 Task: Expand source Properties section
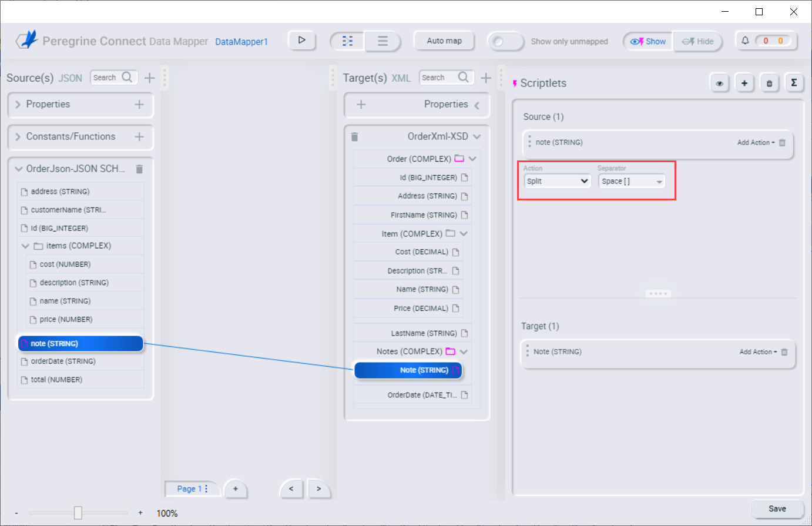pos(18,104)
